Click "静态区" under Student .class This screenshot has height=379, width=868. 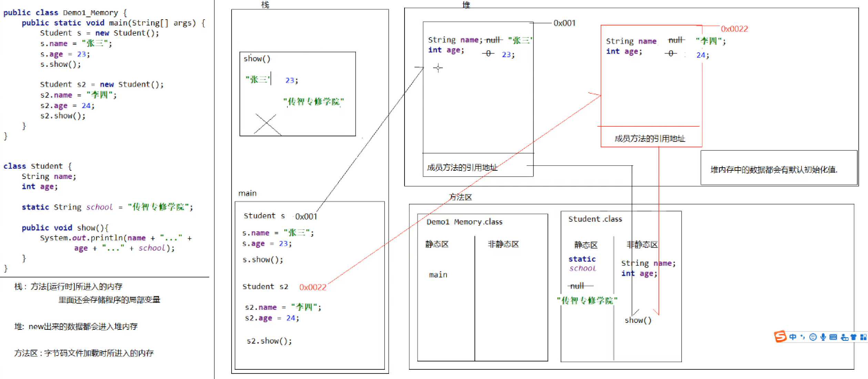click(585, 245)
